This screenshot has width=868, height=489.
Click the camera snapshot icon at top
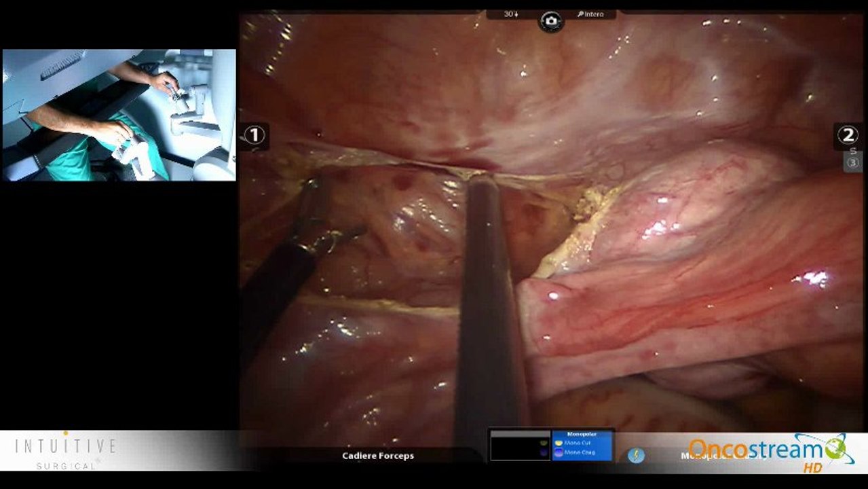551,21
